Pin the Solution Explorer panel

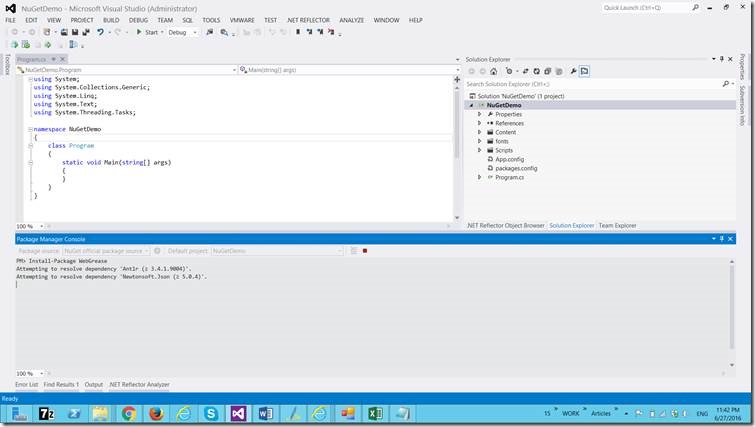722,59
